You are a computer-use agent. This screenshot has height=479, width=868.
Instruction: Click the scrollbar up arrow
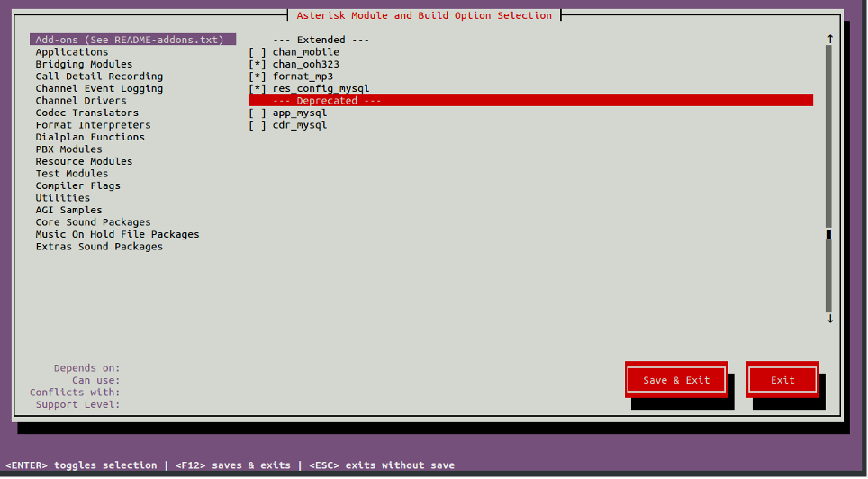pyautogui.click(x=830, y=39)
